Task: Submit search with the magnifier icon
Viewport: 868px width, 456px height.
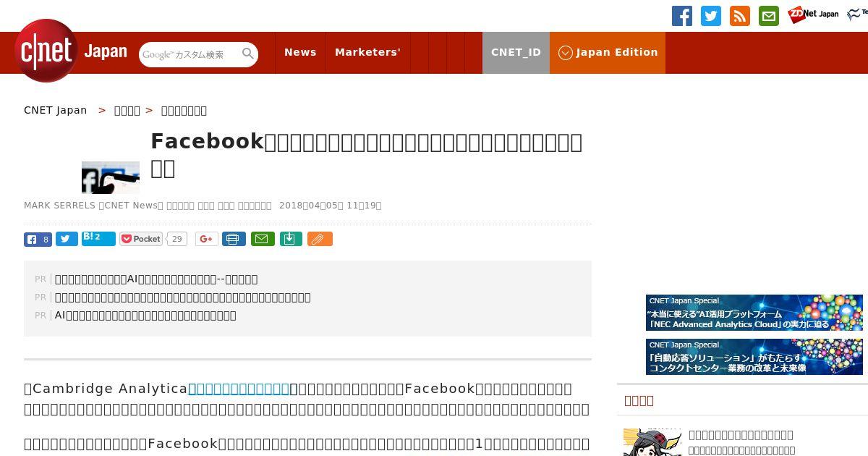Action: pos(248,54)
